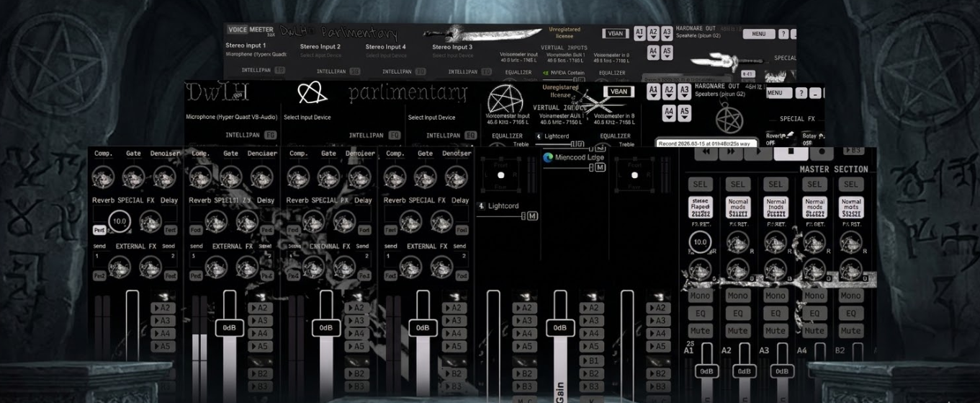Viewport: 980px width, 403px height.
Task: Click the 0dB fader on second input strip
Action: pos(229,328)
